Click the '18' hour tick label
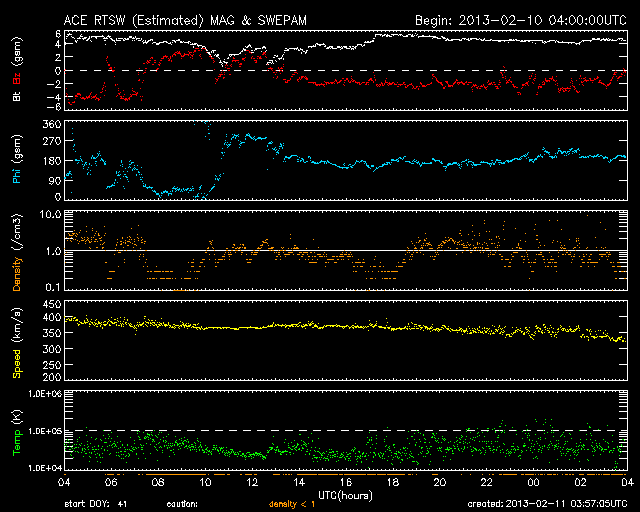This screenshot has height=512, width=640. point(393,482)
